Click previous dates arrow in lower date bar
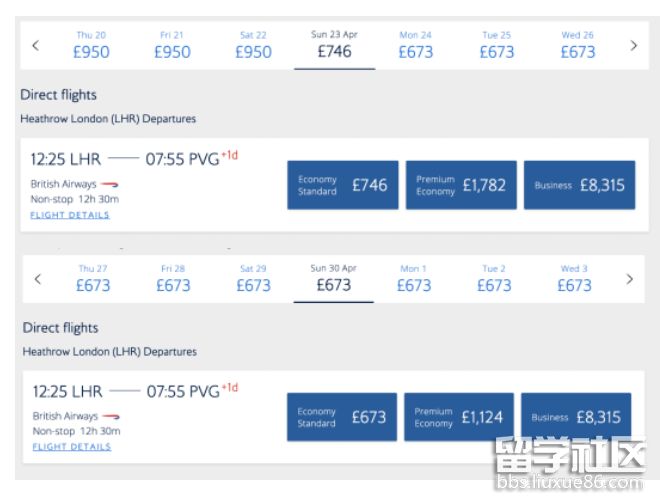This screenshot has height=504, width=660. click(38, 279)
